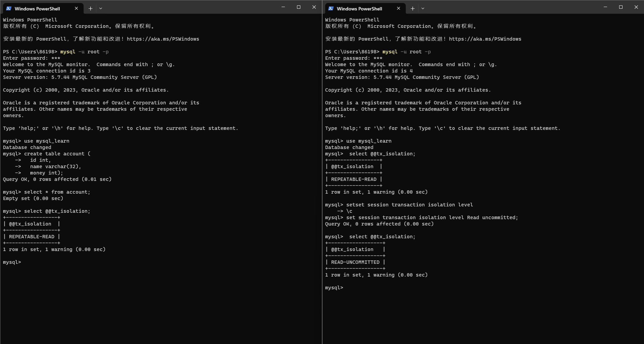The height and width of the screenshot is (344, 644).
Task: Maximize the right terminal window
Action: pyautogui.click(x=621, y=7)
